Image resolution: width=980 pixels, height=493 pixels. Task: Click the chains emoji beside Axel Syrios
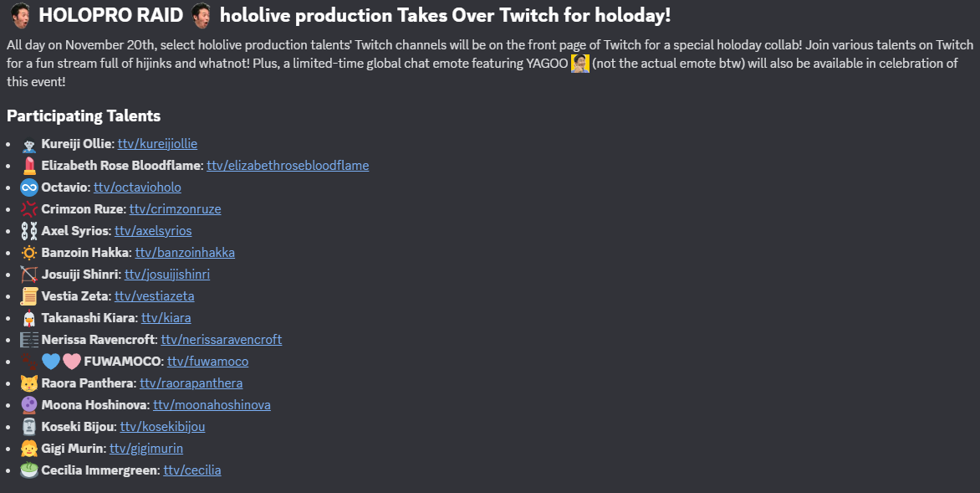[x=29, y=231]
